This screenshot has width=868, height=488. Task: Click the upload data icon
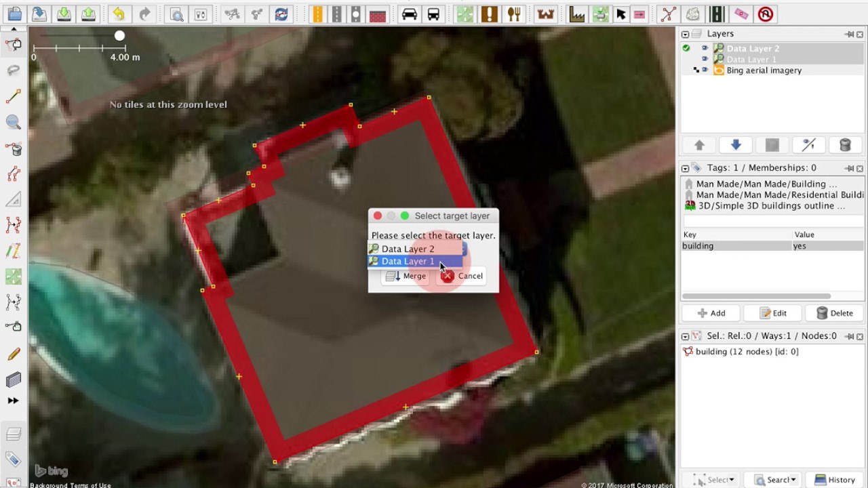click(87, 14)
